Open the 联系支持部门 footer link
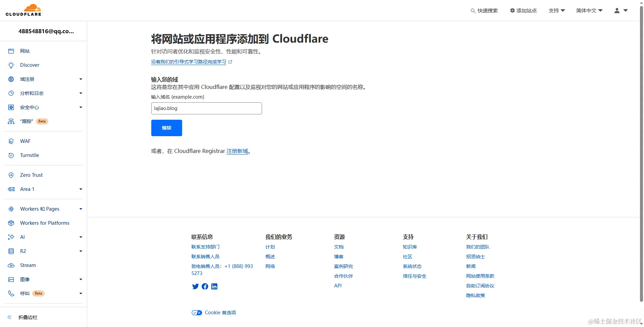 pos(205,247)
